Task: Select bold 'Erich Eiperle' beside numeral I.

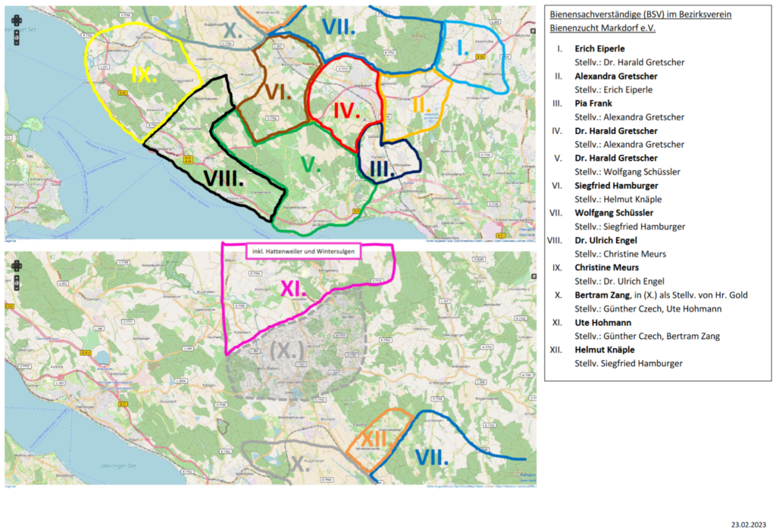Action: pyautogui.click(x=599, y=49)
